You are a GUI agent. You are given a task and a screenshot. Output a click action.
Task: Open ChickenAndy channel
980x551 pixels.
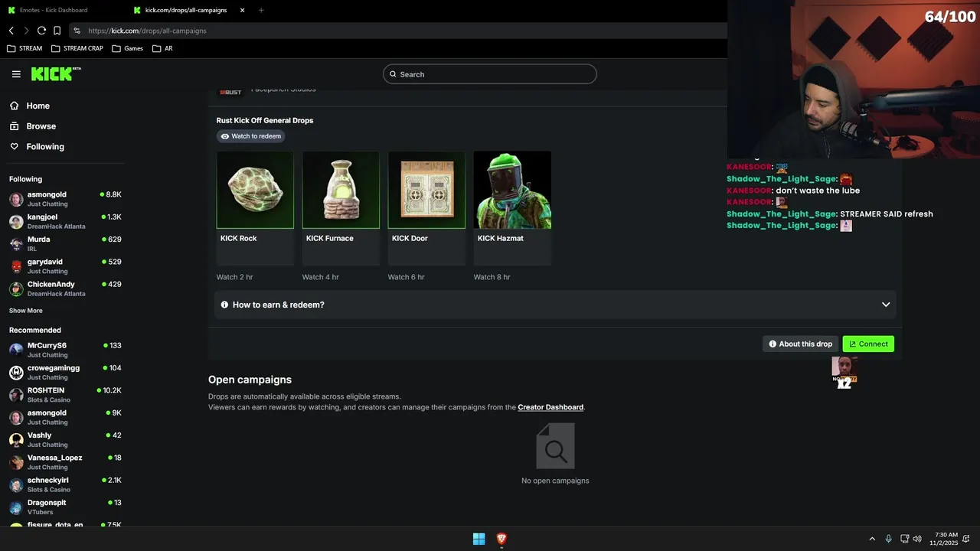coord(65,289)
